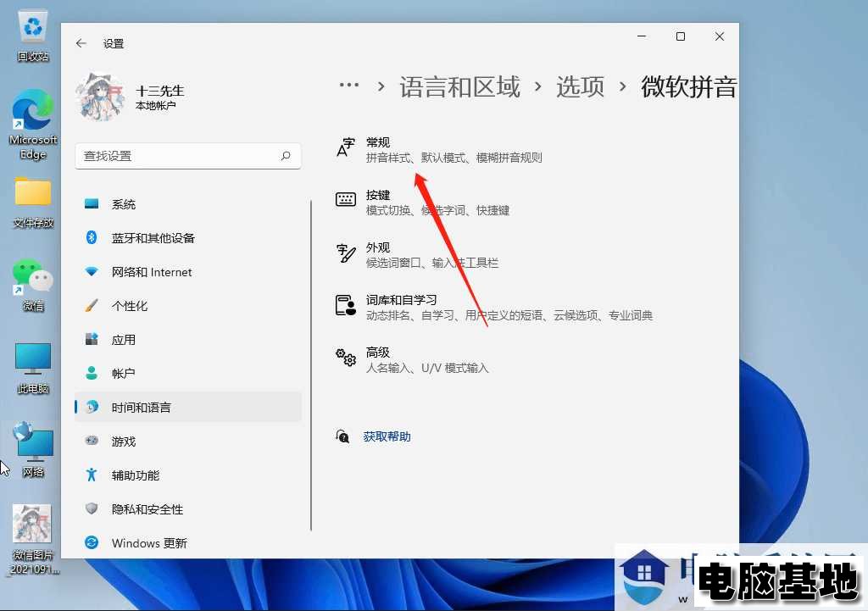Open the 按键 keyboard icon

pyautogui.click(x=346, y=199)
